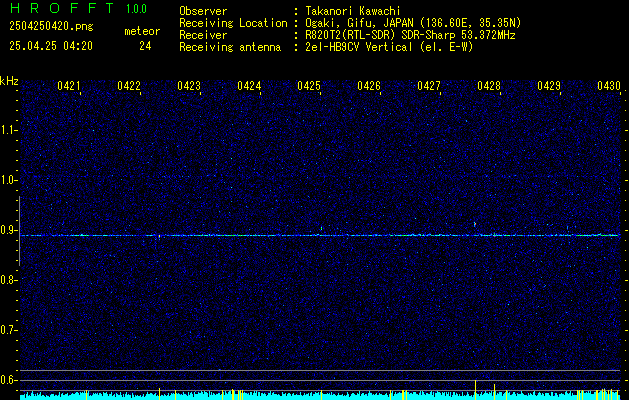Click the meteor count value 24
This screenshot has height=400, width=629.
145,46
